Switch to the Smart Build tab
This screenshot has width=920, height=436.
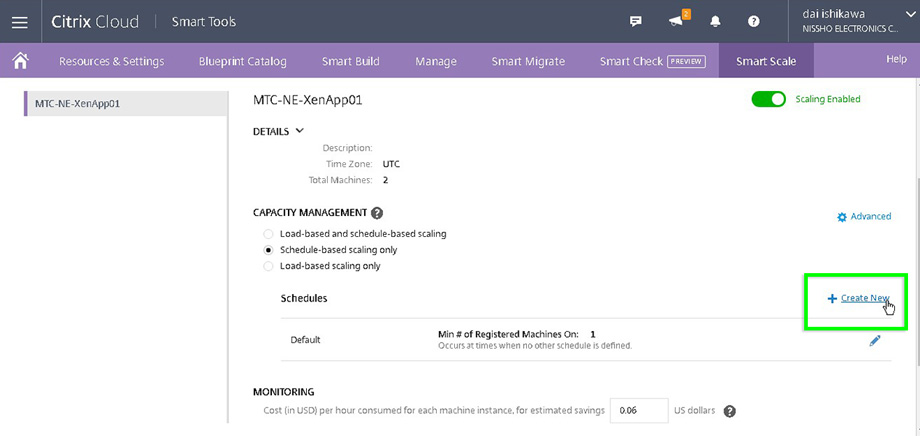coord(350,61)
